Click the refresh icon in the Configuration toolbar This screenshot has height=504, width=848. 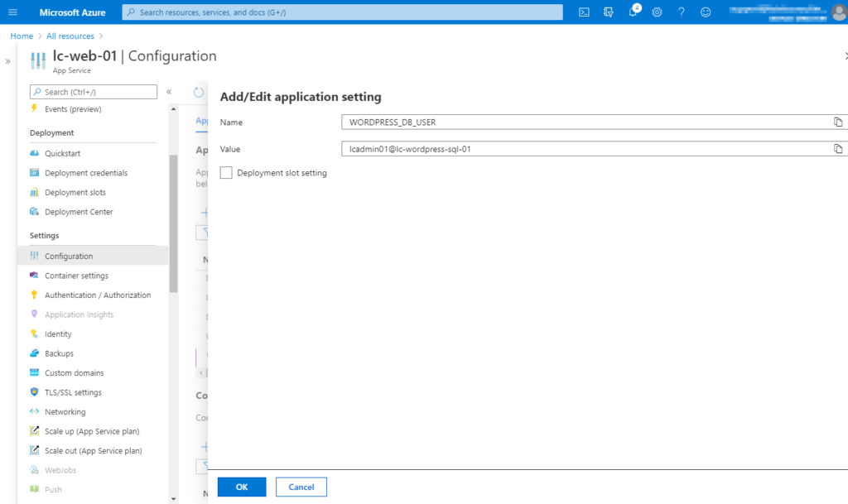coord(199,93)
